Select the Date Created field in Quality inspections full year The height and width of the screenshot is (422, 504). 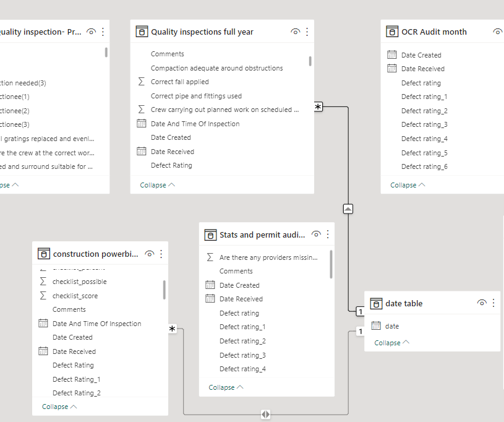click(171, 137)
